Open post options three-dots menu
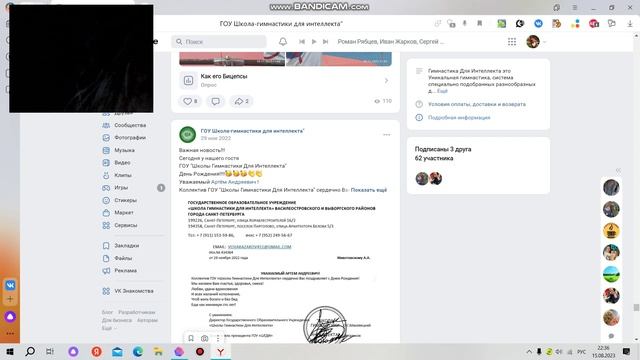Screen dimensions: 640x360 [387, 135]
